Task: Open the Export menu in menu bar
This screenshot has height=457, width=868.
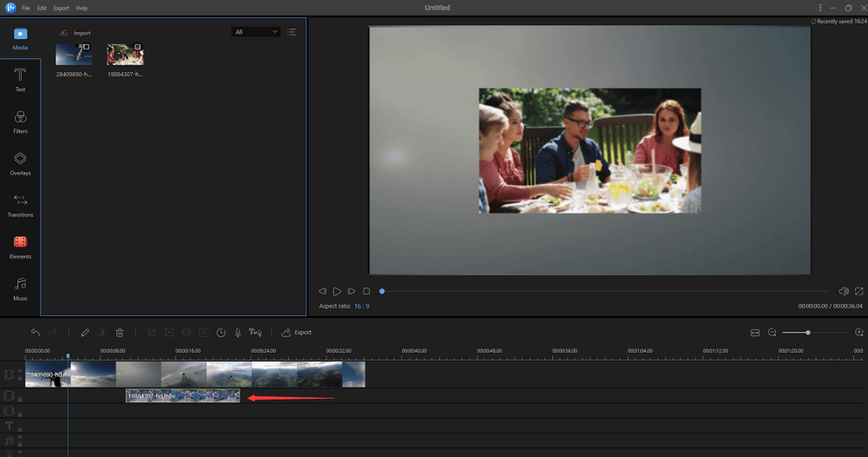Action: [x=61, y=8]
